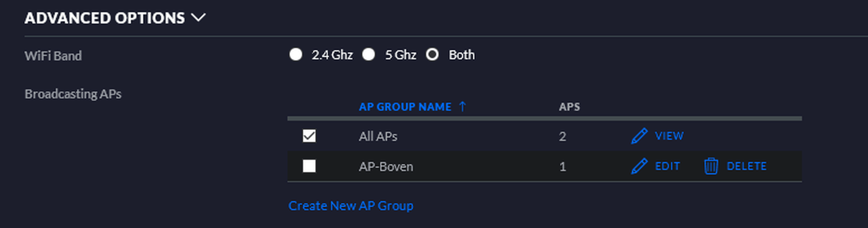Click the trash icon for AP-Boven
868x228 pixels.
pos(711,166)
